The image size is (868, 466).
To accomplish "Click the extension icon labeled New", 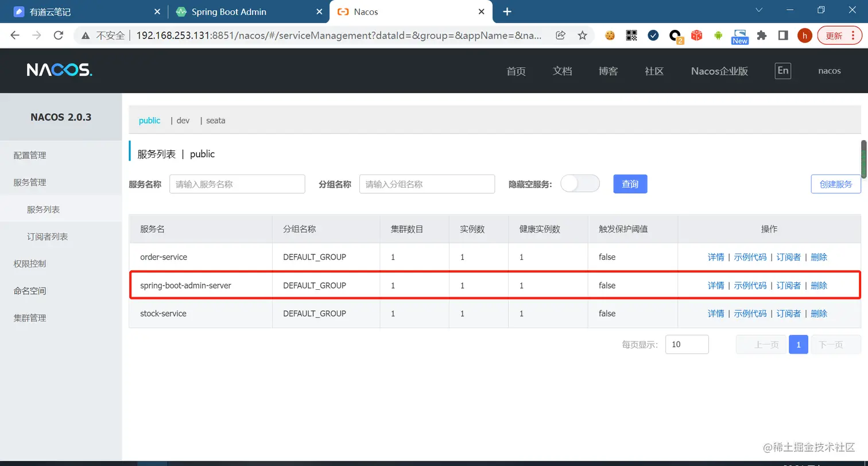I will pos(740,37).
